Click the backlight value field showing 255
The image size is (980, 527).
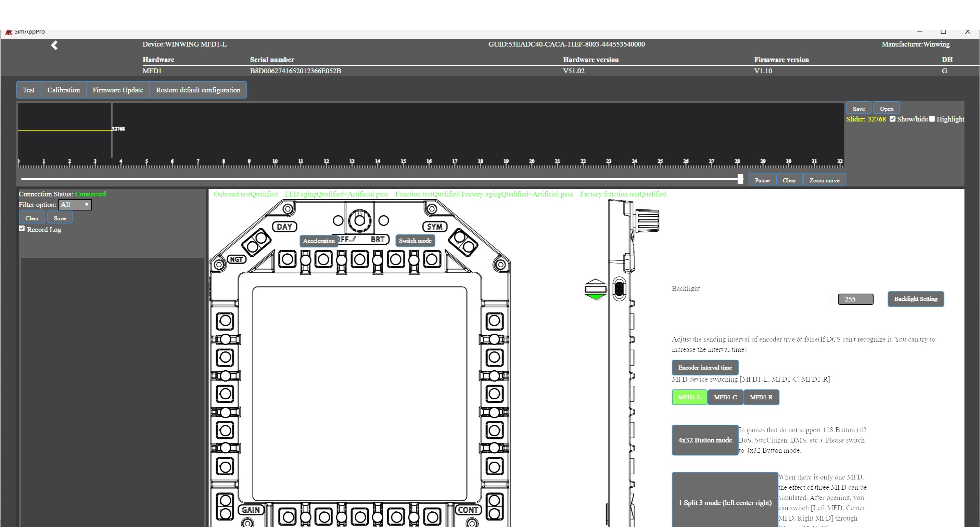(x=855, y=299)
